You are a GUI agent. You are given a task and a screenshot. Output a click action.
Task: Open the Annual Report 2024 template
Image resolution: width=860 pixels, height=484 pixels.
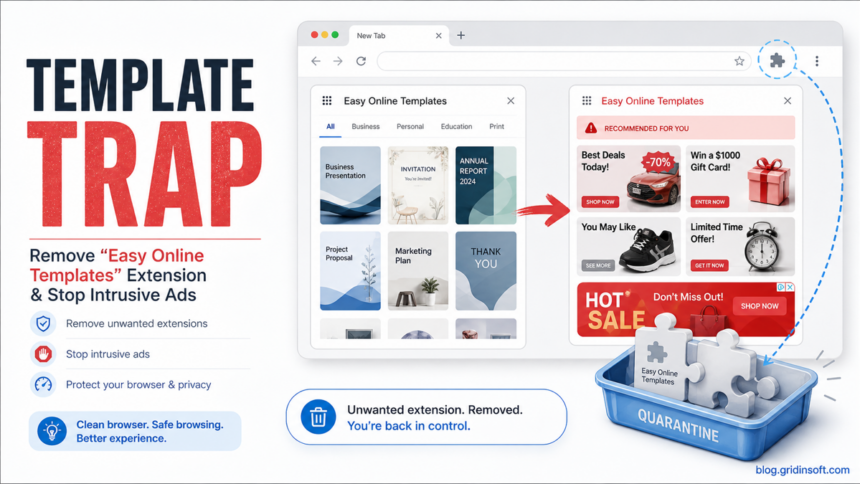click(x=485, y=185)
